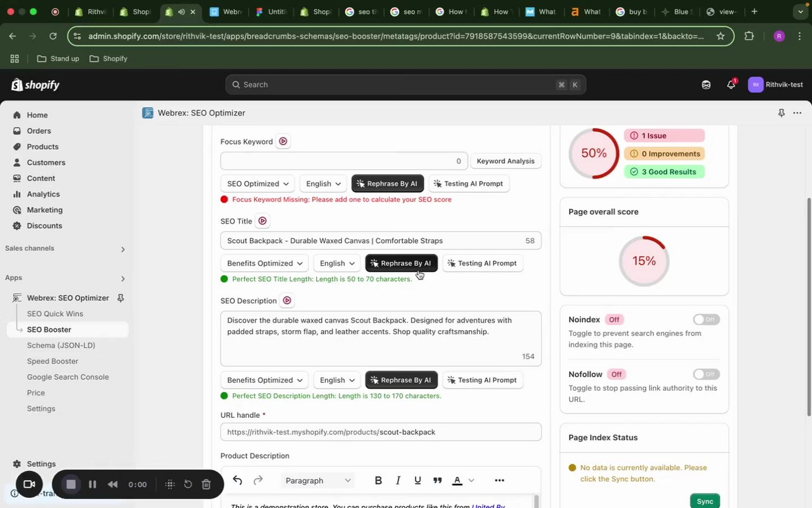The height and width of the screenshot is (508, 812).
Task: Open the browser extensions puzzle icon
Action: (749, 36)
